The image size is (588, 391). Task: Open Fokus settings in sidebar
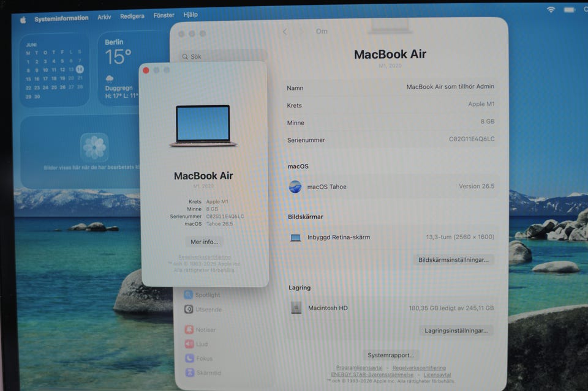coord(198,359)
